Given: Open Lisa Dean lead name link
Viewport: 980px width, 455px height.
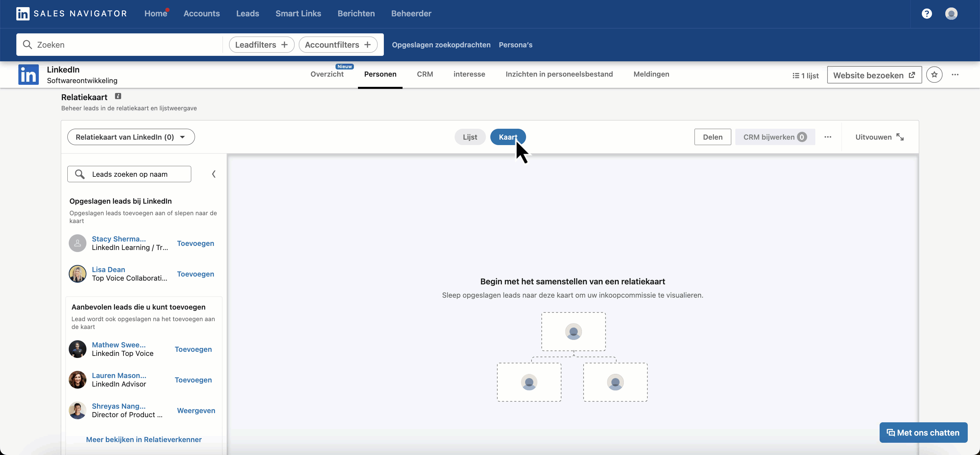Looking at the screenshot, I should point(109,270).
